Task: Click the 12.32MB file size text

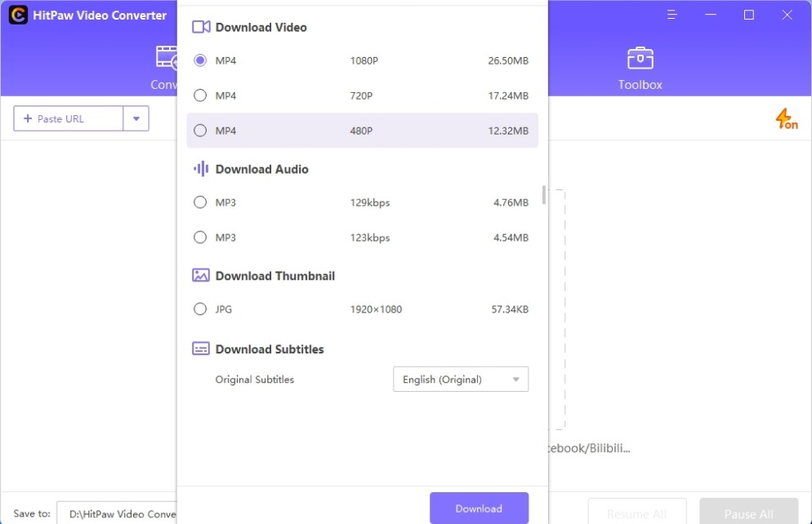Action: tap(508, 131)
